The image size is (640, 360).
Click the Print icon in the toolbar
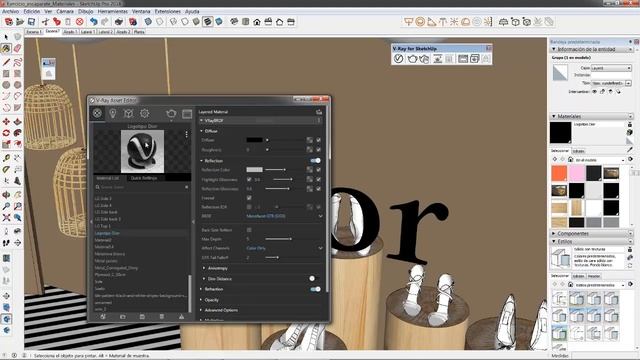point(119,22)
